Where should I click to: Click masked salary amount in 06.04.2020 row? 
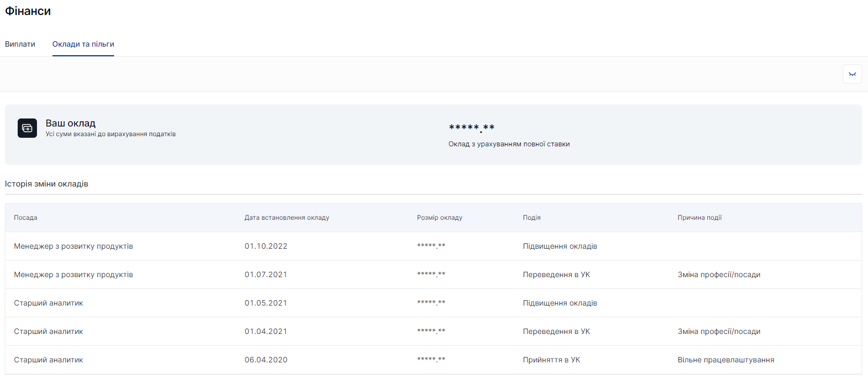click(431, 359)
